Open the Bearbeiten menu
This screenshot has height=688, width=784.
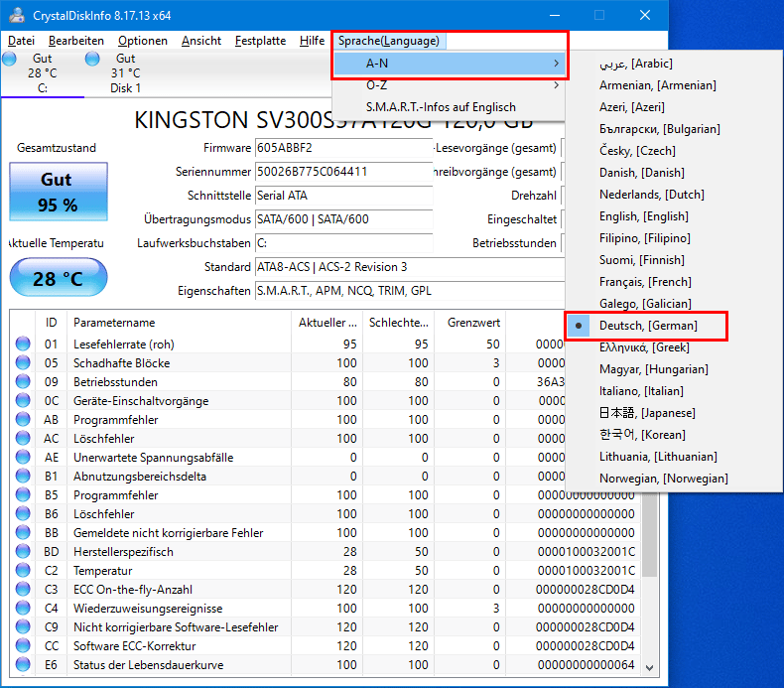point(76,41)
